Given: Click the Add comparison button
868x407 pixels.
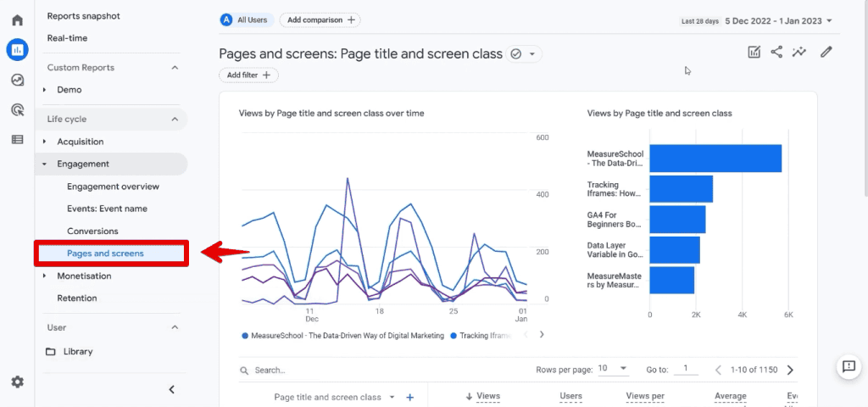Looking at the screenshot, I should point(320,20).
